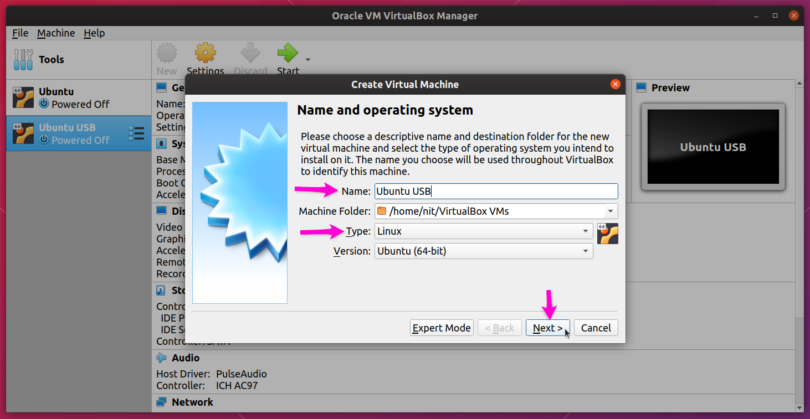The width and height of the screenshot is (810, 419).
Task: Click the Preview section monitor icon
Action: point(641,88)
